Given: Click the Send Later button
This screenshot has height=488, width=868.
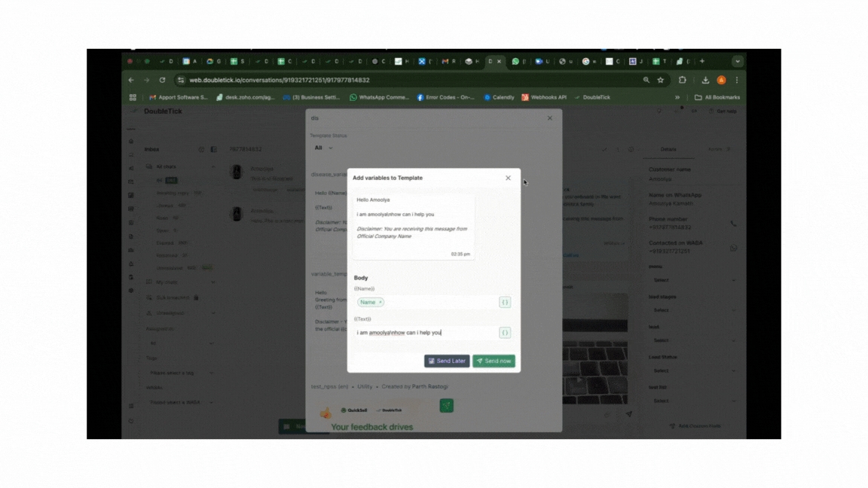Looking at the screenshot, I should click(x=447, y=361).
